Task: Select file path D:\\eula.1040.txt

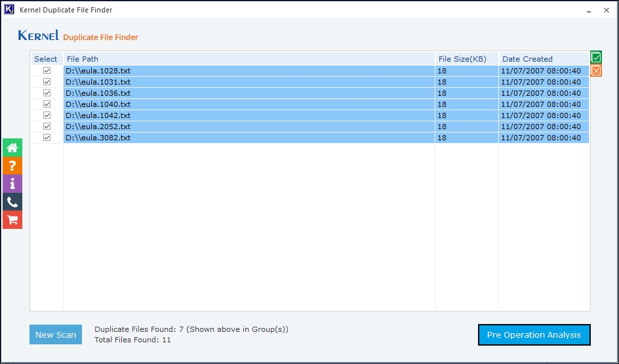Action: click(x=249, y=104)
